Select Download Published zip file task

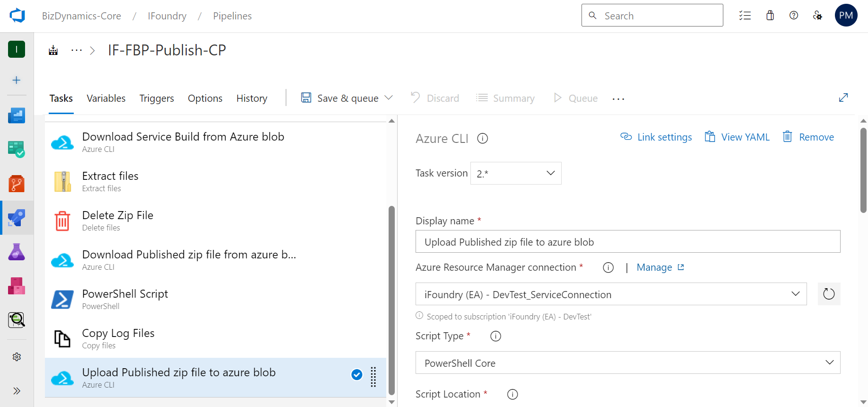tap(216, 260)
